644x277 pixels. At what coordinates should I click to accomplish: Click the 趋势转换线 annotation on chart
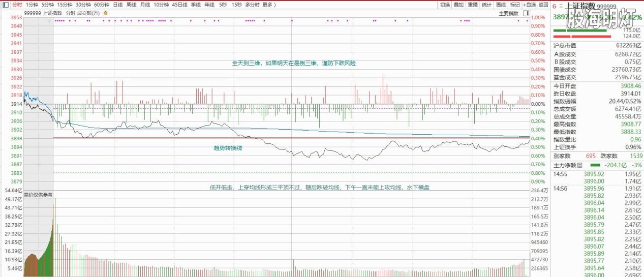click(x=228, y=147)
